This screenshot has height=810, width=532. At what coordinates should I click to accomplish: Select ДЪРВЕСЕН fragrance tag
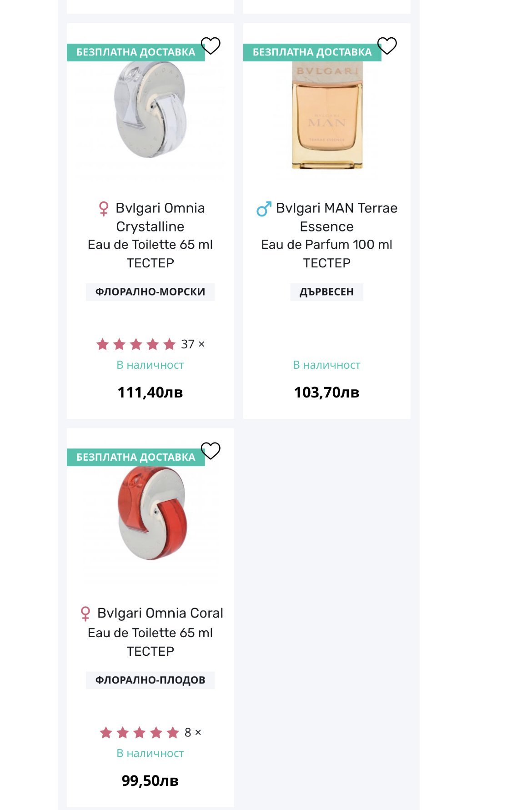[x=326, y=292]
